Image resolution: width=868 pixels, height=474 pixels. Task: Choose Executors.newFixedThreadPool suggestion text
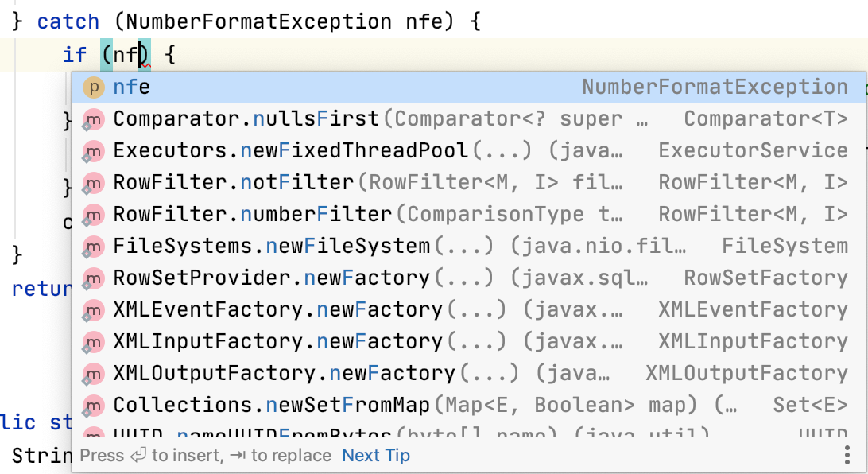click(292, 151)
